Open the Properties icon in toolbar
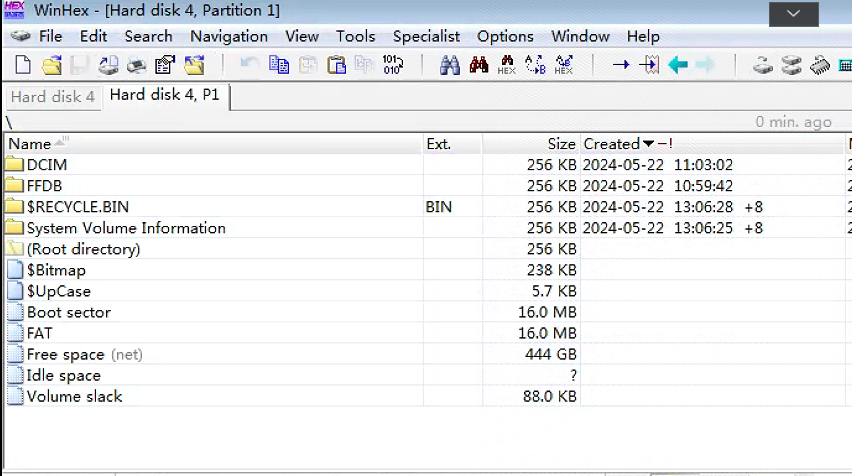Viewport: 852px width, 476px height. click(165, 65)
